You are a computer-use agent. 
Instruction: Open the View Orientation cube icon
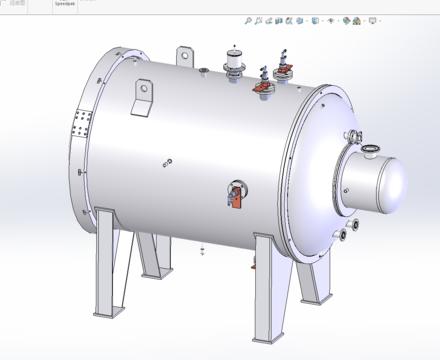(300, 21)
